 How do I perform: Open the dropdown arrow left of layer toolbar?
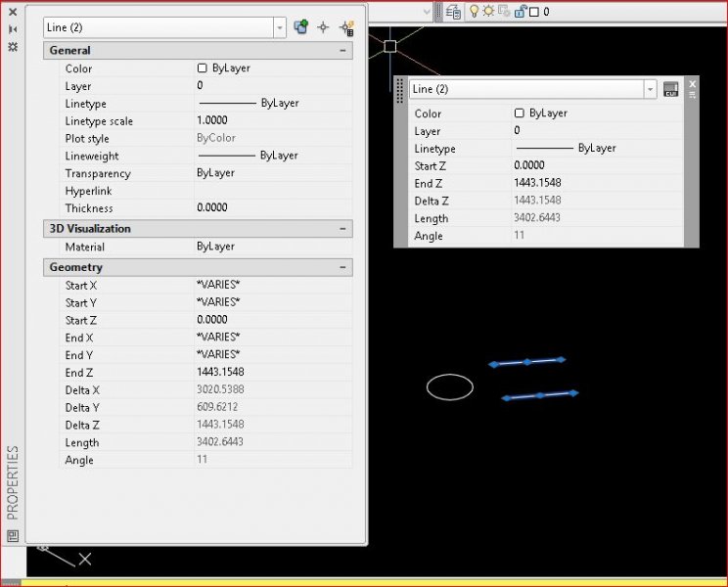click(428, 12)
